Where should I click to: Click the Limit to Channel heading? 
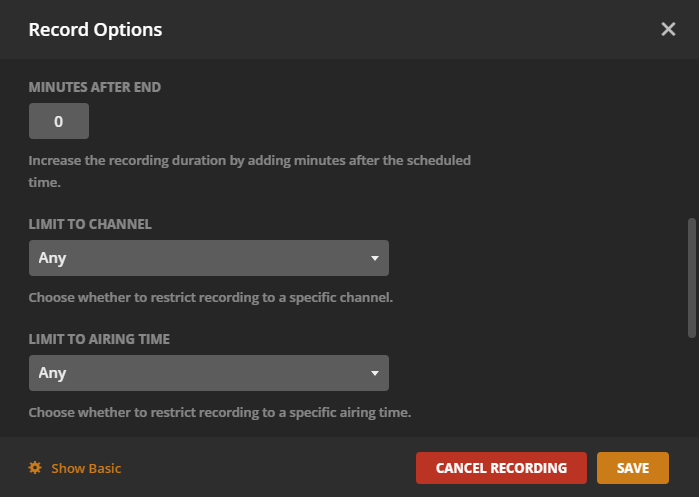(x=90, y=224)
